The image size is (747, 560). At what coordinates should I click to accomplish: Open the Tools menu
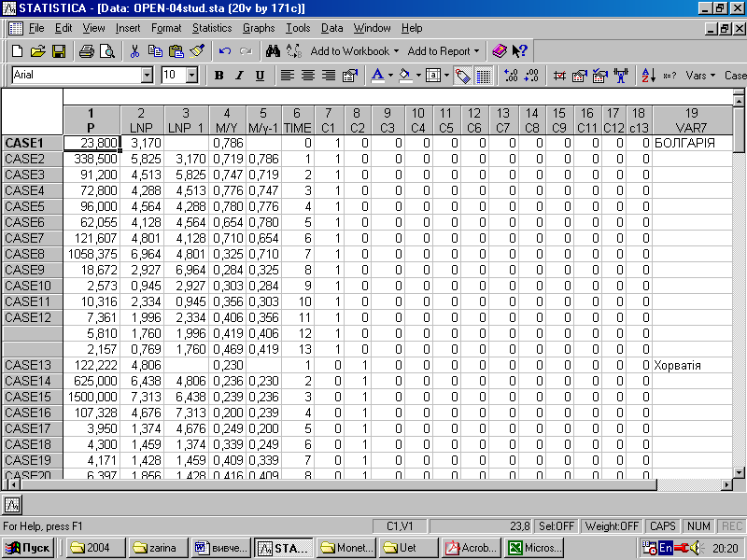pyautogui.click(x=298, y=28)
